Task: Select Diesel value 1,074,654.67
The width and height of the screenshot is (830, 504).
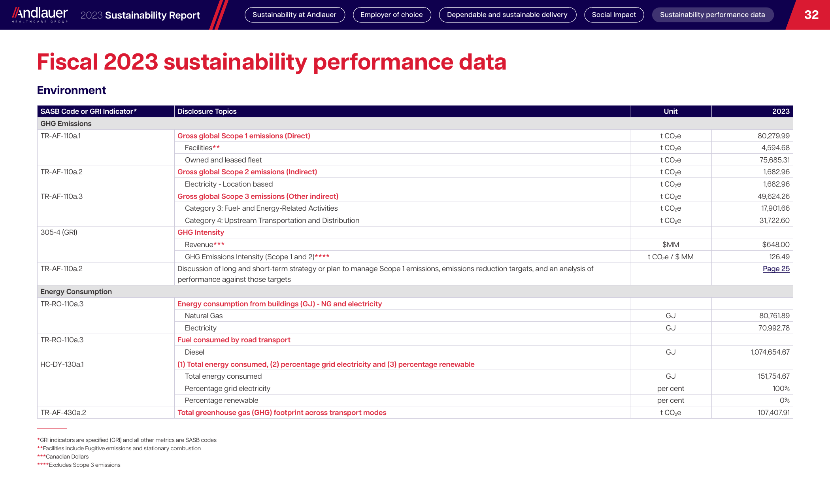Action: coord(770,352)
